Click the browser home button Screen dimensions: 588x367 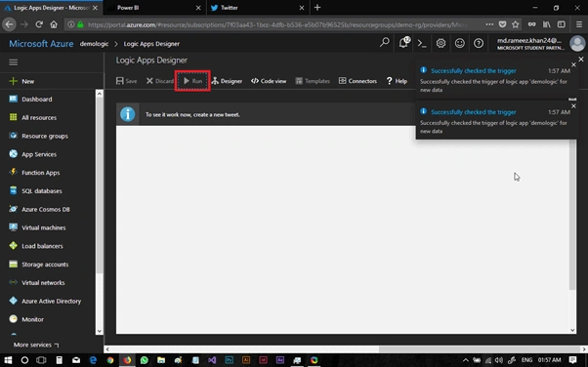[54, 24]
